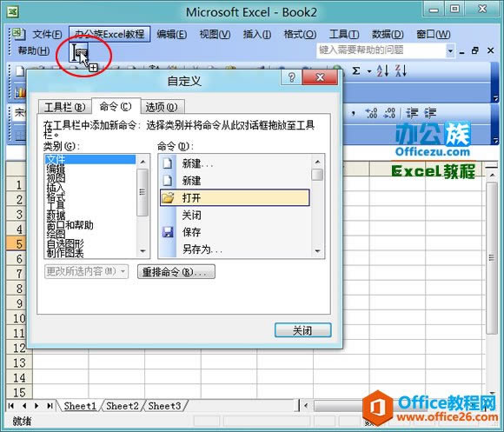The height and width of the screenshot is (432, 504).
Task: Switch to the 选项 tab
Action: click(162, 107)
